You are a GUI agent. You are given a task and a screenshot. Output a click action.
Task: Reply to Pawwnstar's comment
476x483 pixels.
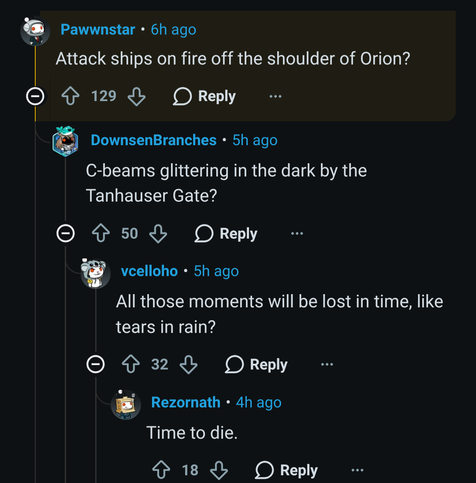(204, 96)
